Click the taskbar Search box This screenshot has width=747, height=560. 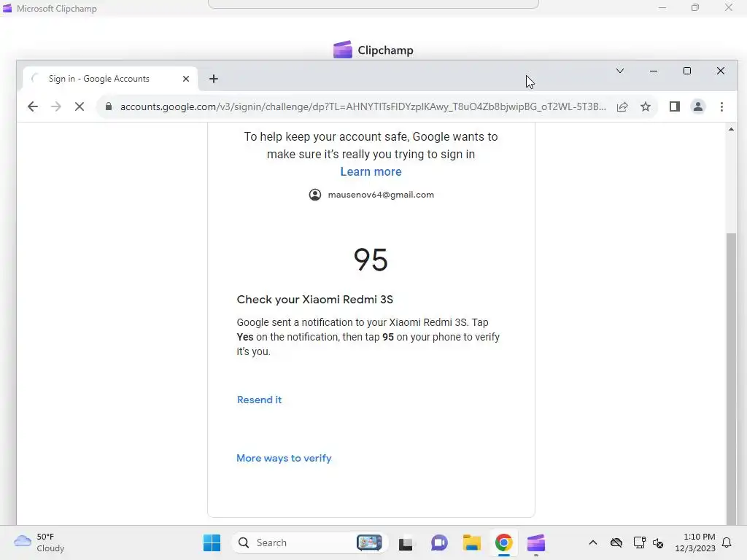tap(309, 542)
